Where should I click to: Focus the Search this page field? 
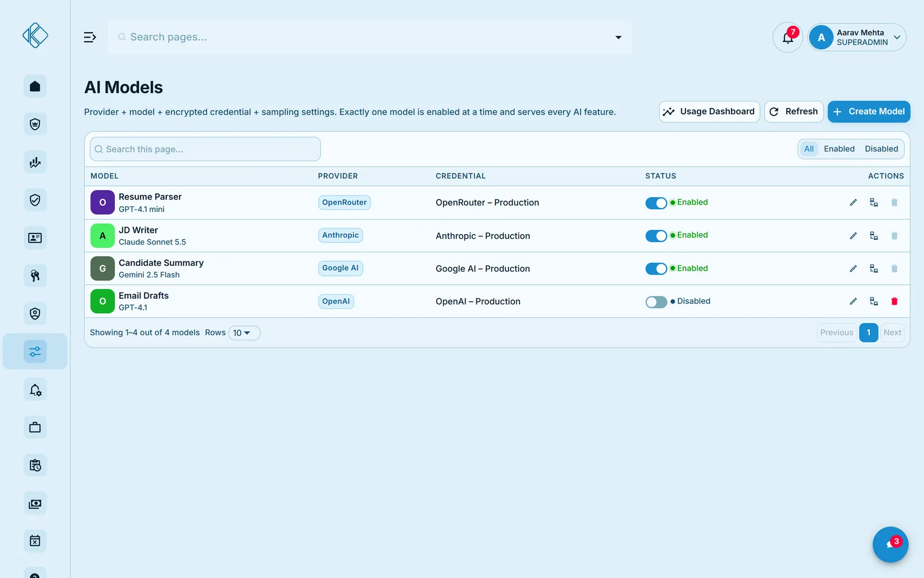(205, 149)
